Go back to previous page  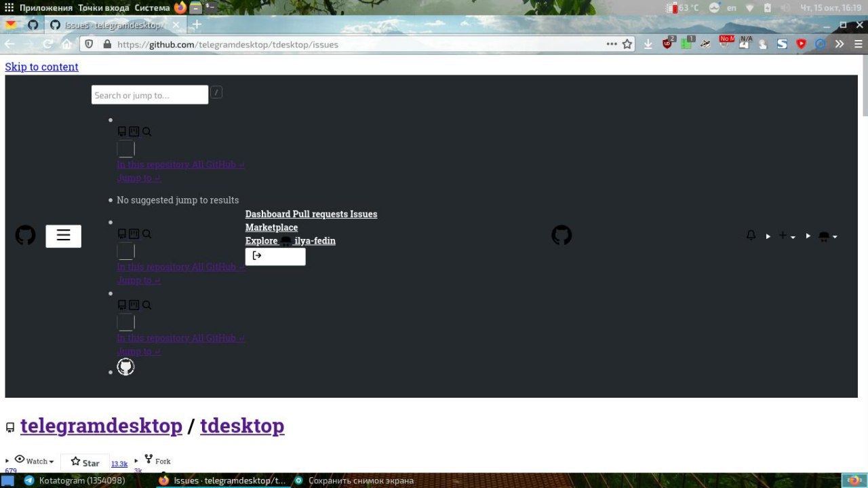click(9, 44)
